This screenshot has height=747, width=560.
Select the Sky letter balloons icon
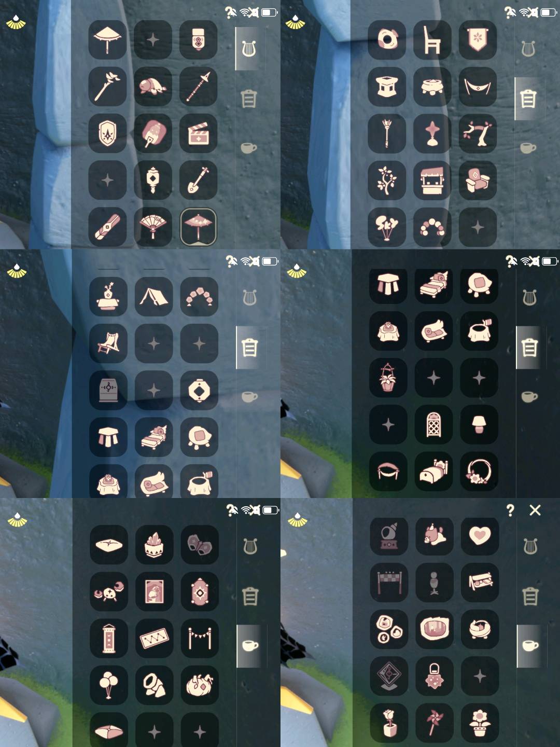(387, 227)
